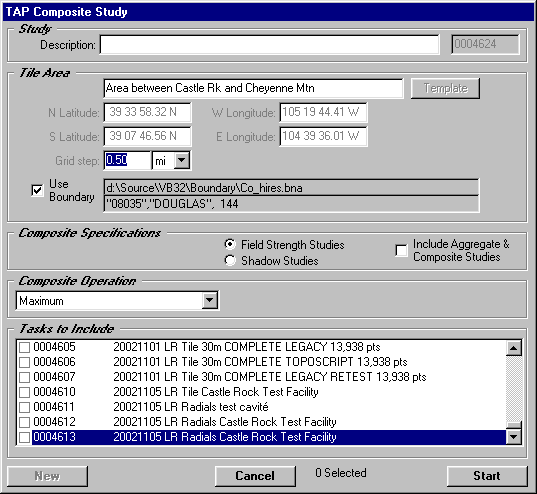
Task: Check the box for task 0004613
Action: pyautogui.click(x=24, y=437)
